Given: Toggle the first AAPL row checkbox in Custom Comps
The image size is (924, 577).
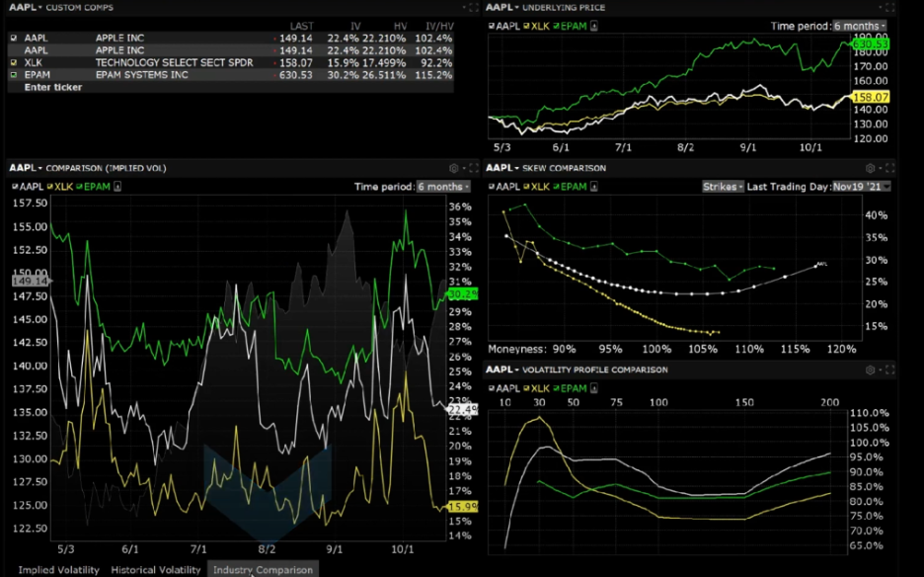Looking at the screenshot, I should pos(14,38).
